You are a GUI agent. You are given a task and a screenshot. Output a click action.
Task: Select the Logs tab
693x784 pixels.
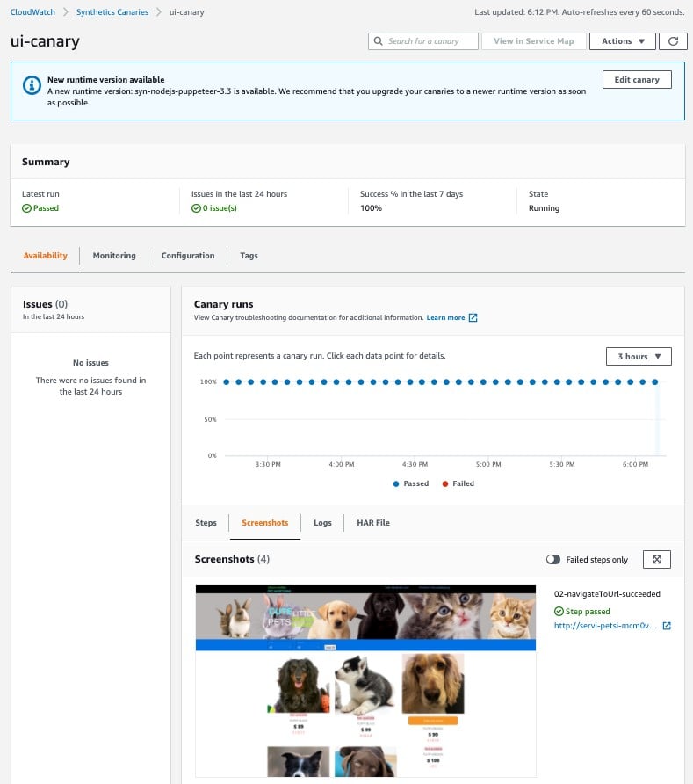(322, 523)
